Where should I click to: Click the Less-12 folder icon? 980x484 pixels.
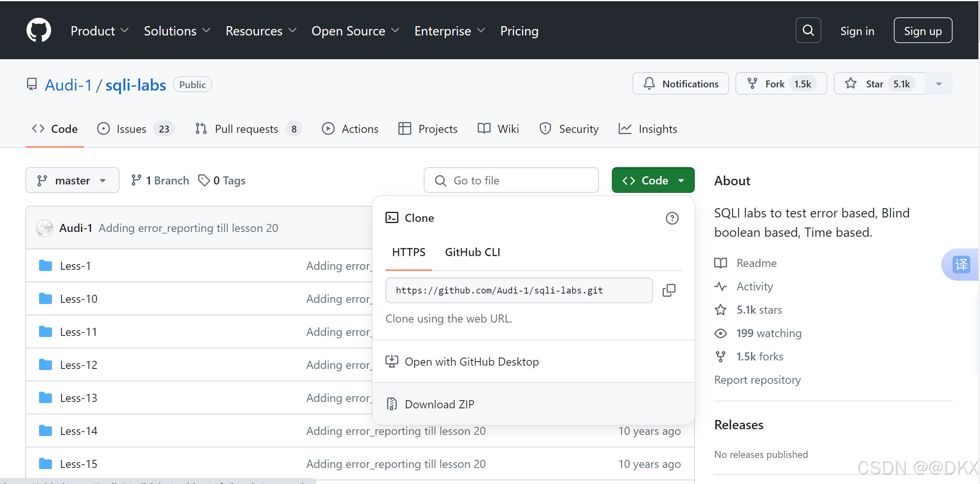46,365
